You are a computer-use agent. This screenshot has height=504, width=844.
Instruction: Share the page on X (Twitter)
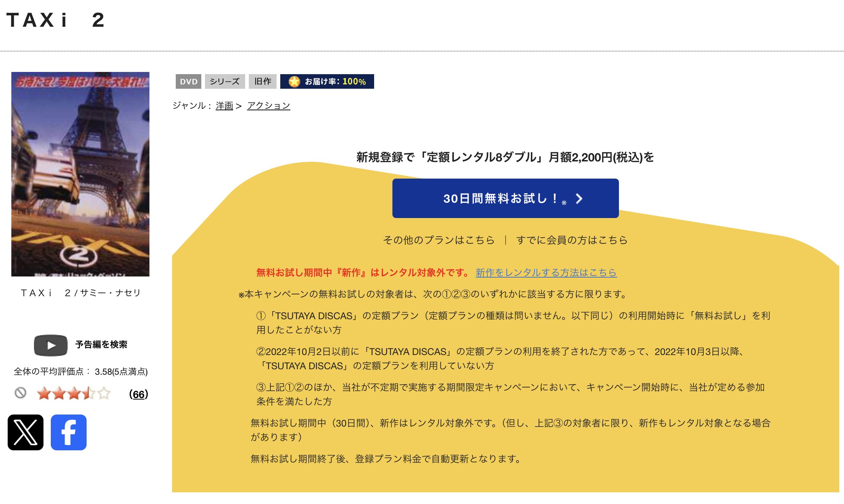pos(26,432)
